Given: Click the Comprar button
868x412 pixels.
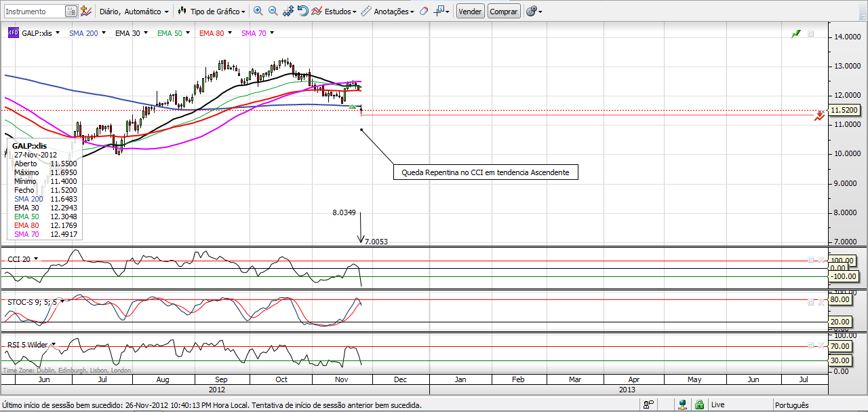Looking at the screenshot, I should tap(504, 12).
